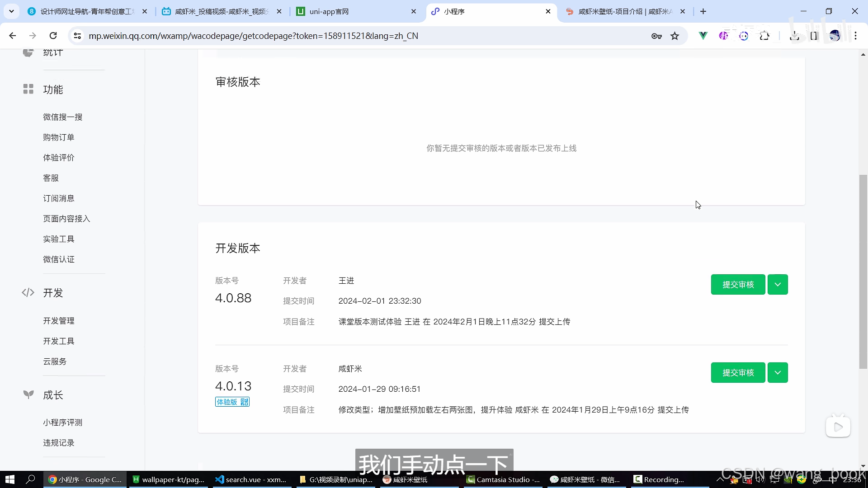Open the Chrome profile avatar
This screenshot has width=868, height=488.
coord(835,36)
